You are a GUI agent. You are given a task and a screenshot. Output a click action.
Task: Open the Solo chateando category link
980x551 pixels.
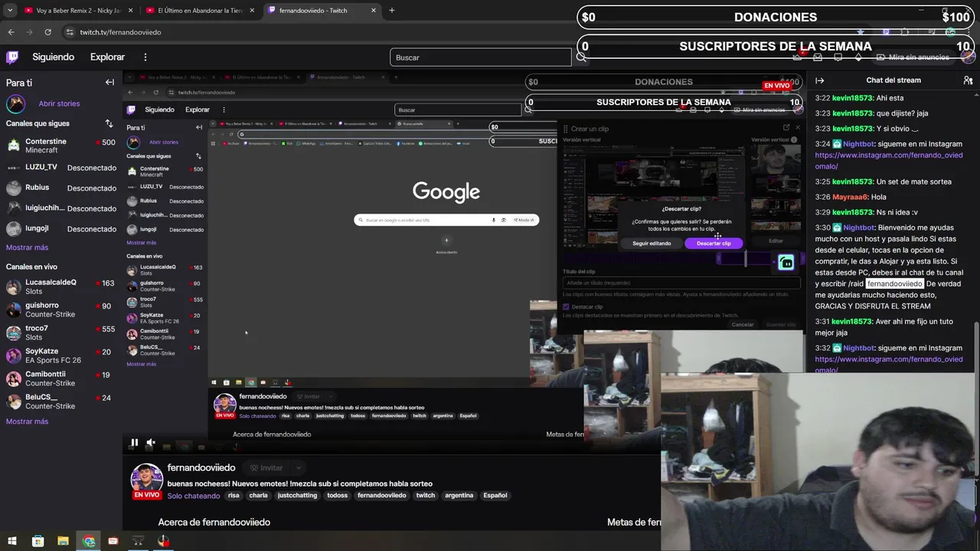[x=194, y=496]
